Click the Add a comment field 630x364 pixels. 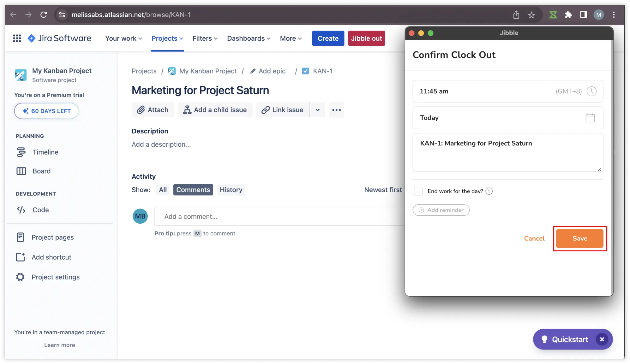pyautogui.click(x=278, y=216)
